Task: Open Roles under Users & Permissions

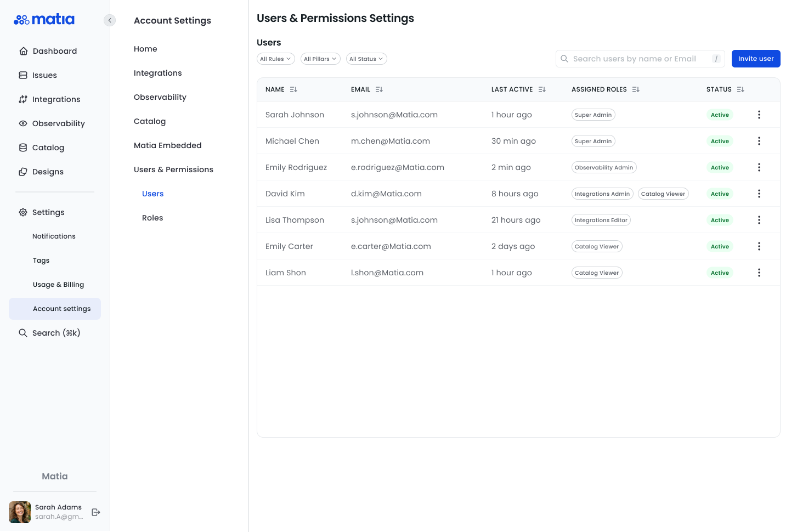Action: pyautogui.click(x=152, y=218)
